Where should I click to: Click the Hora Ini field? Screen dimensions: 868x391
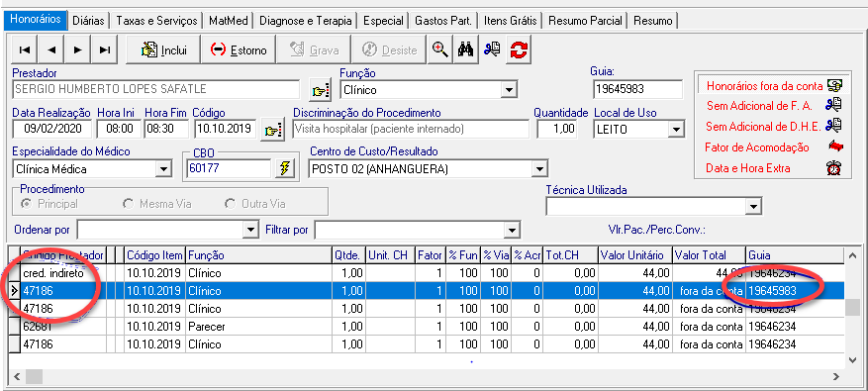click(x=119, y=130)
